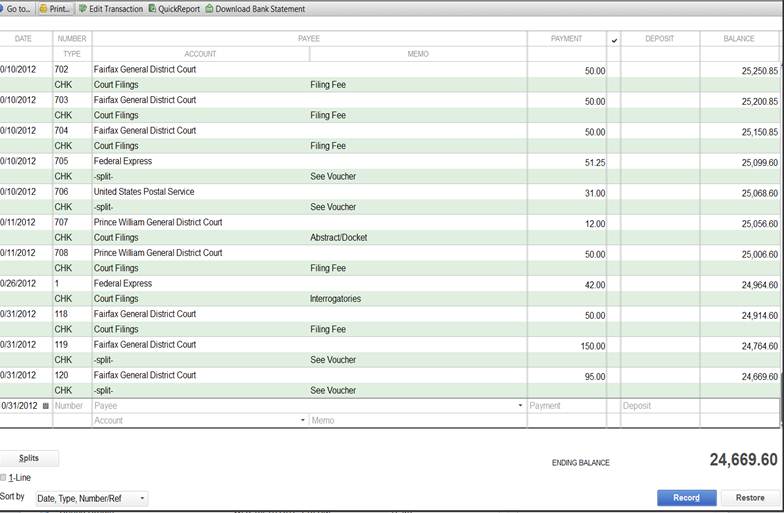Click Download Bank Statement
Screen dimensions: 784x513
click(255, 9)
